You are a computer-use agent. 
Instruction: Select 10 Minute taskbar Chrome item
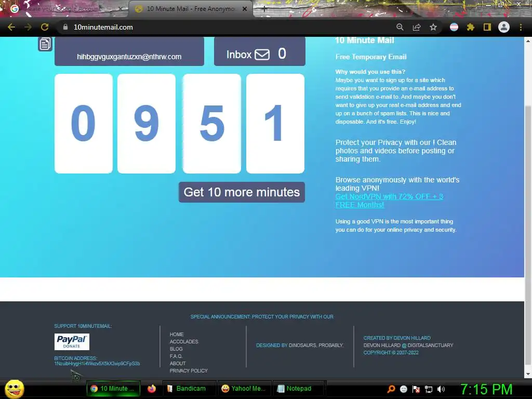(114, 389)
